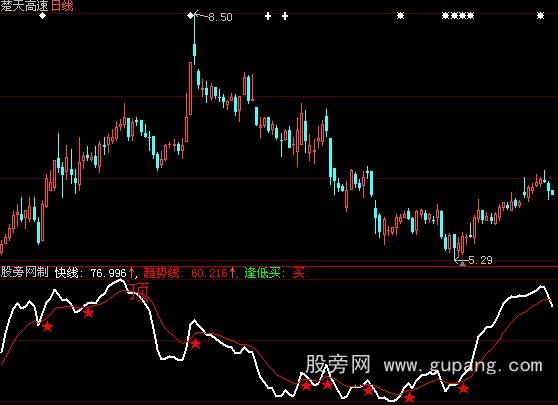This screenshot has width=558, height=405.
Task: Click the rightmost red star buy signal
Action: pos(463,389)
